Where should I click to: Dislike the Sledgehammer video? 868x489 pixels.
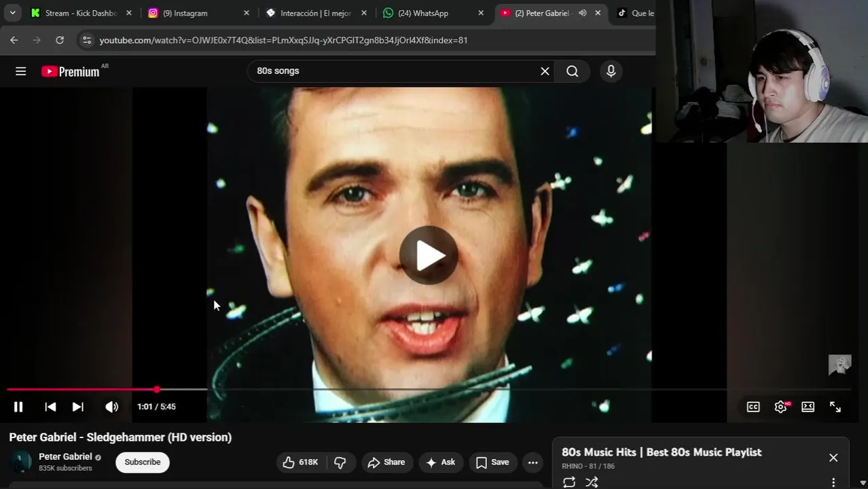[x=340, y=462]
